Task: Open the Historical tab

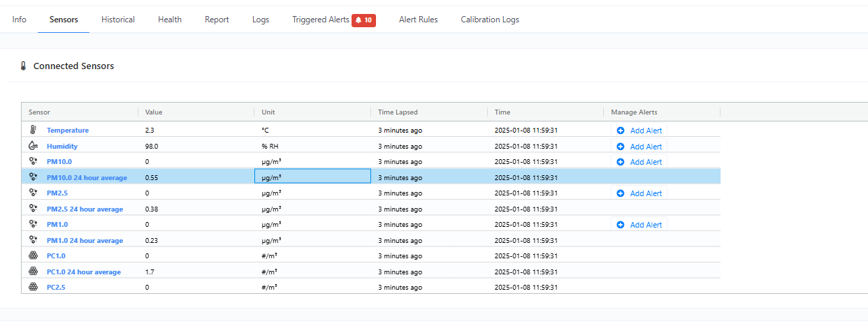Action: [x=118, y=20]
